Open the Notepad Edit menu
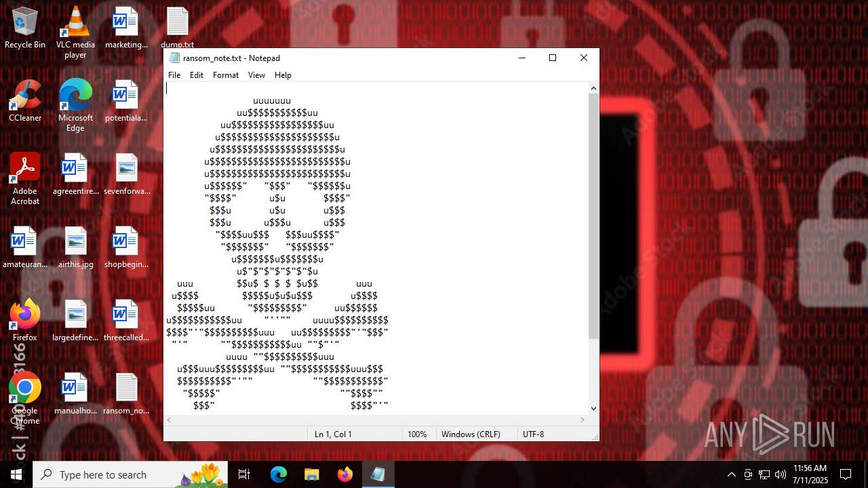This screenshot has height=488, width=868. pos(197,75)
